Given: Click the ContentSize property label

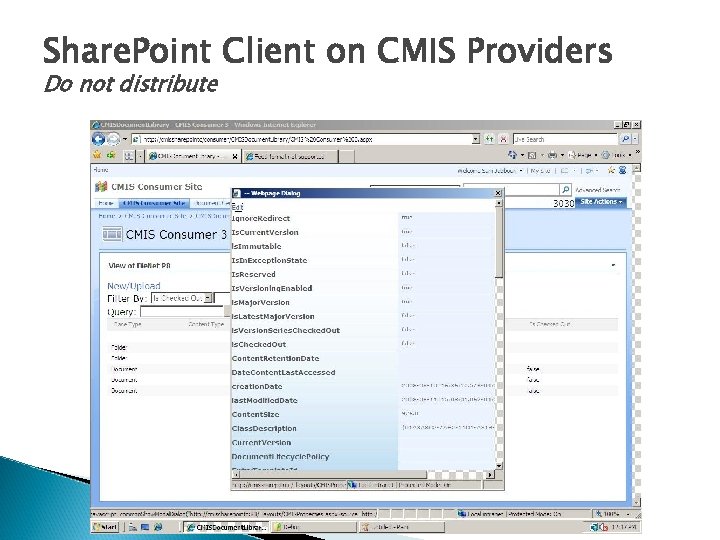Looking at the screenshot, I should (x=255, y=415).
